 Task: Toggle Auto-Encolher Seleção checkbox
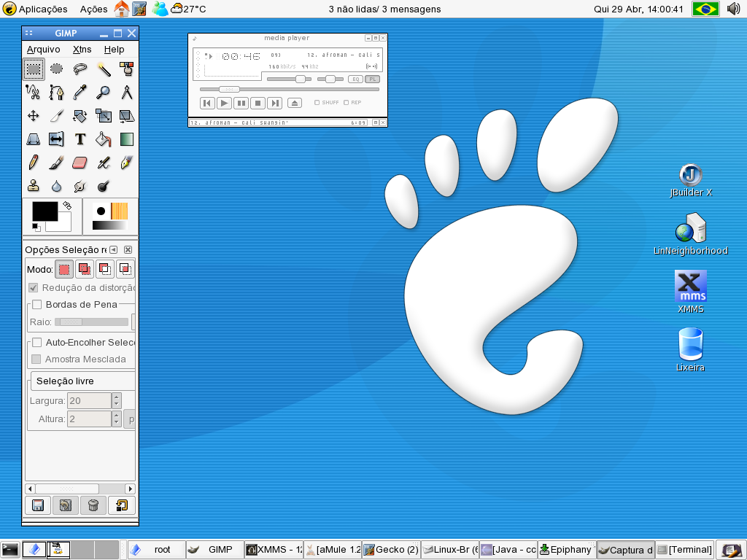37,343
